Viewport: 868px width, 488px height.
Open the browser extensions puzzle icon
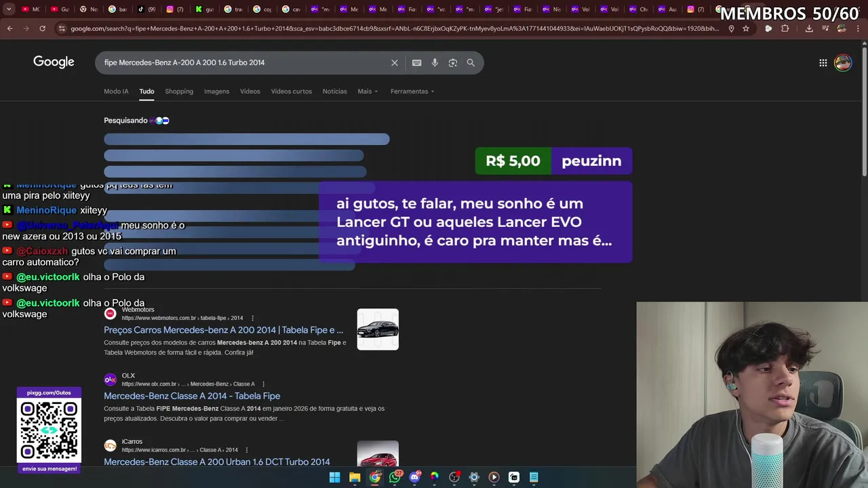tap(785, 28)
